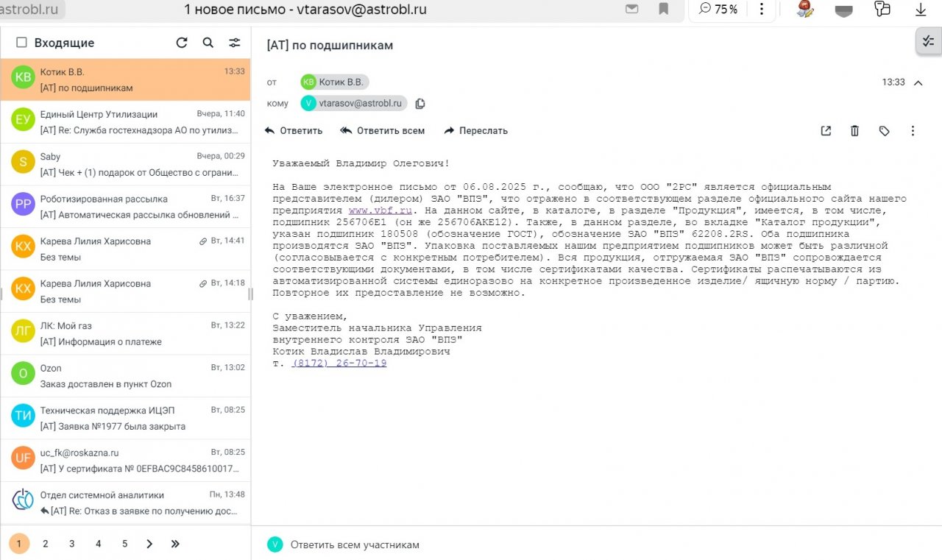
Task: Toggle the checklist panel button at top right
Action: click(928, 42)
